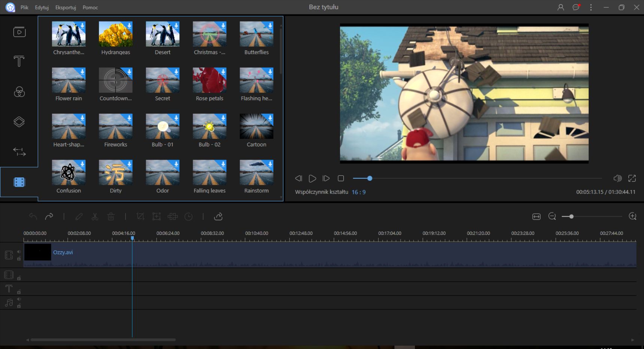Select the Cartoon element thumbnail
Viewport: 644px width, 349px height.
(x=256, y=126)
